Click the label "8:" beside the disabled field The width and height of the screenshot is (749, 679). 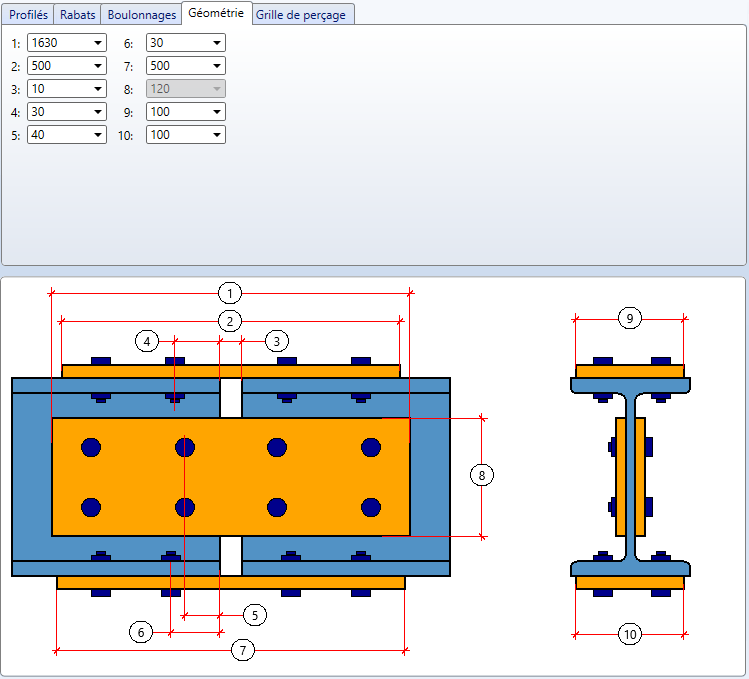point(128,90)
